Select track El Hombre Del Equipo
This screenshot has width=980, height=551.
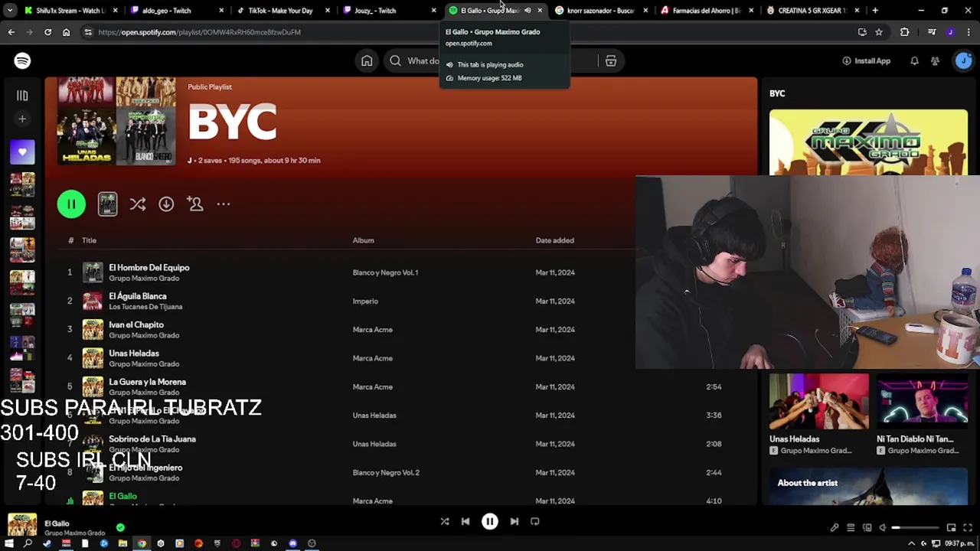click(149, 268)
